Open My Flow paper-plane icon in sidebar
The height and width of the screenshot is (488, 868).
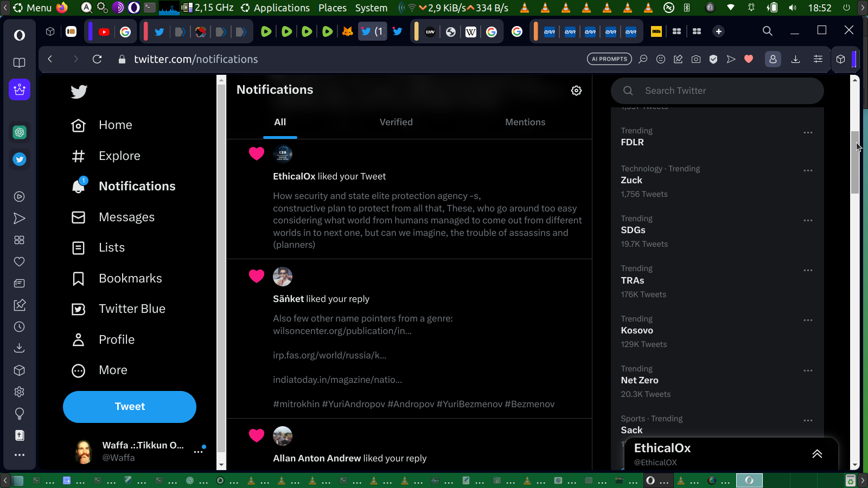click(20, 219)
